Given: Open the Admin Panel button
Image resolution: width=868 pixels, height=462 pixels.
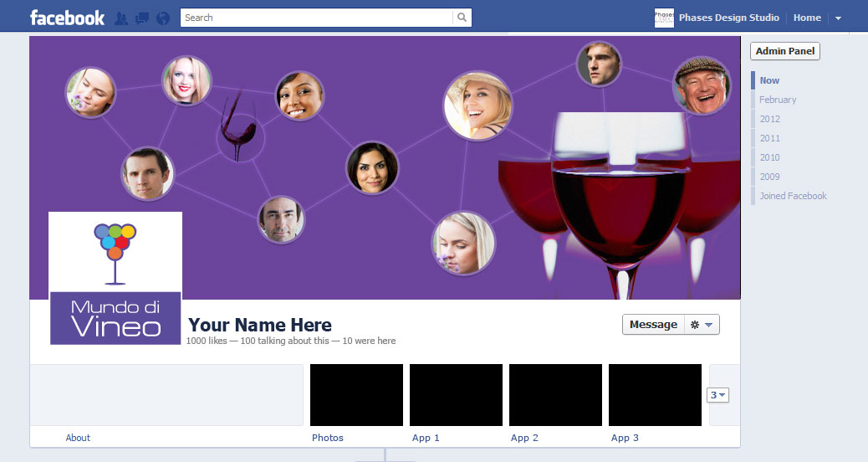Looking at the screenshot, I should pyautogui.click(x=784, y=51).
